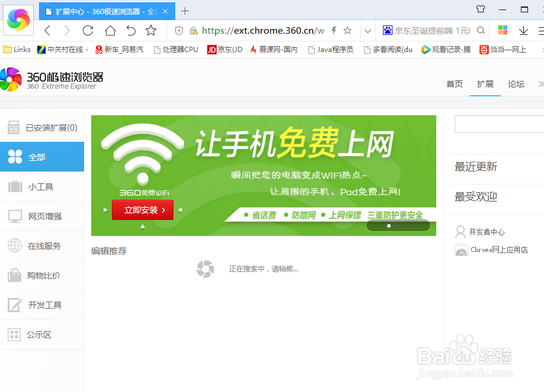Open 最近更新 list
544x392 pixels.
point(476,167)
